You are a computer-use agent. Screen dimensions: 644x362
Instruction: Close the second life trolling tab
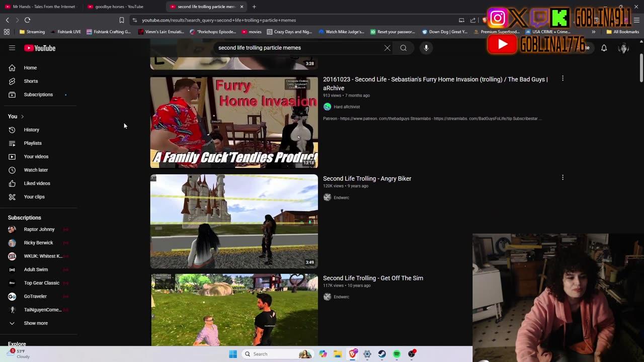point(242,7)
